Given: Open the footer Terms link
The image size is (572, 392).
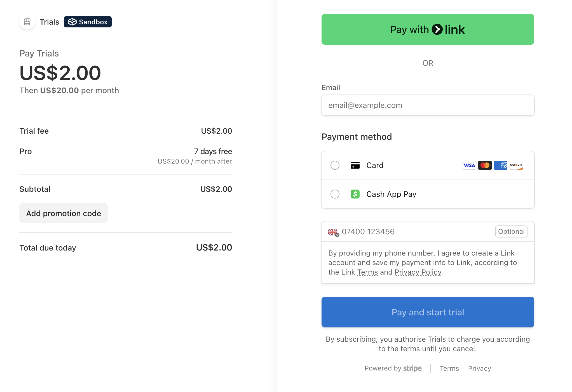Looking at the screenshot, I should pyautogui.click(x=449, y=369).
